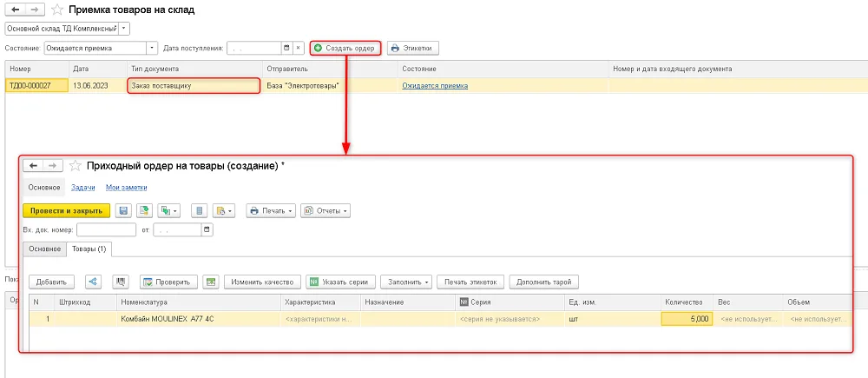This screenshot has height=378, width=868.
Task: Open calendar for Дата поступления
Action: (x=286, y=48)
